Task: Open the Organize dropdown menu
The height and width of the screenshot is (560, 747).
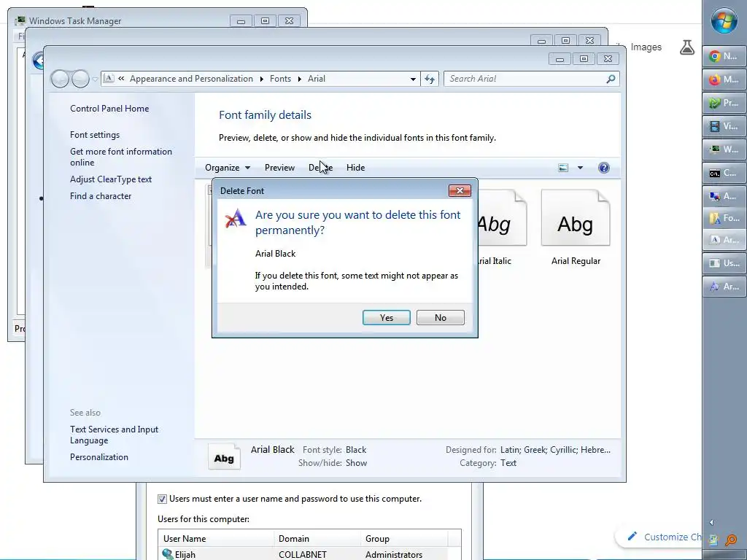Action: [x=228, y=168]
